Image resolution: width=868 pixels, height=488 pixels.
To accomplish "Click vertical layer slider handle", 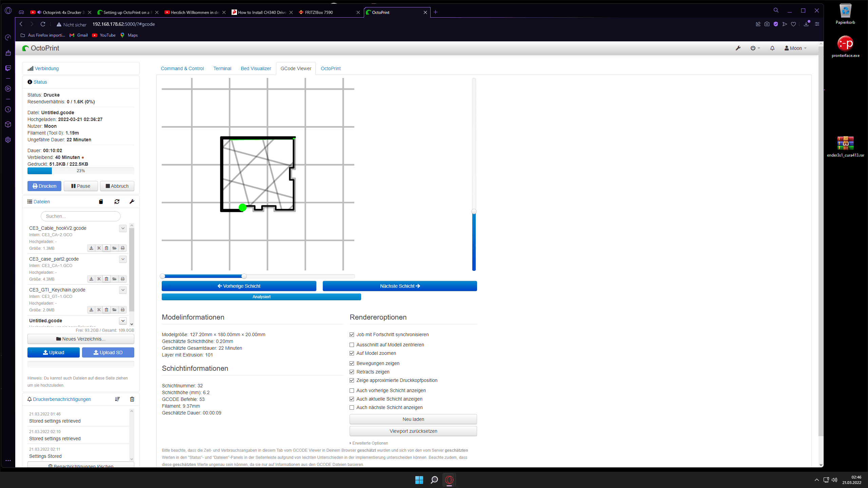I will pos(474,211).
